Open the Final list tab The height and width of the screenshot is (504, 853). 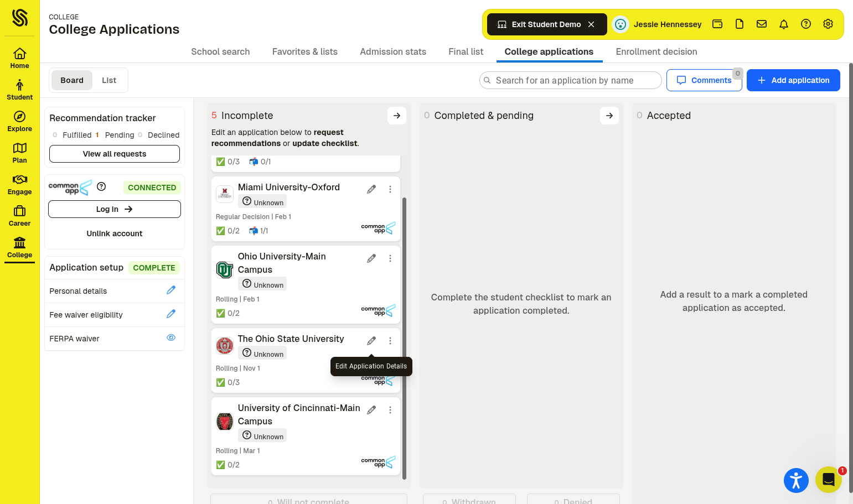466,51
